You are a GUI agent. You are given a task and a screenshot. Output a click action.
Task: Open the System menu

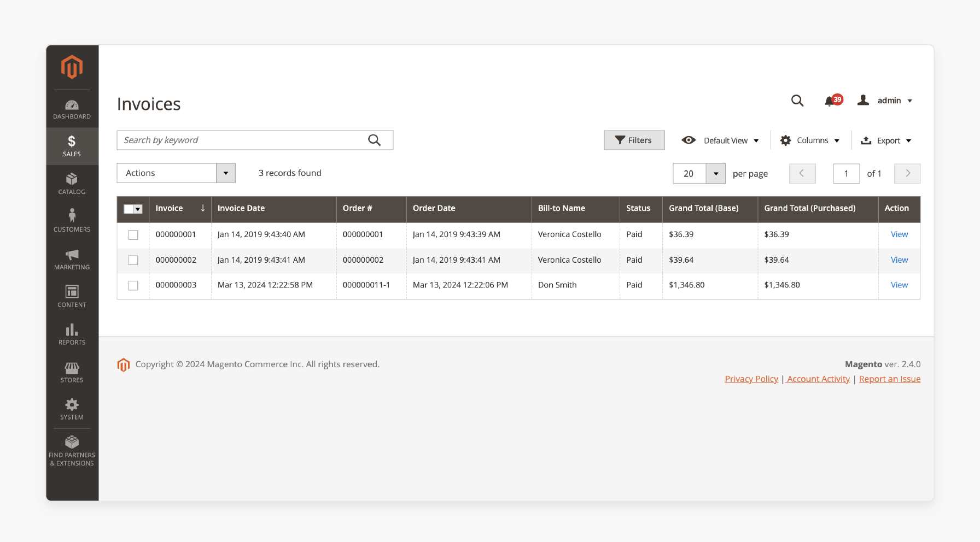coord(72,409)
